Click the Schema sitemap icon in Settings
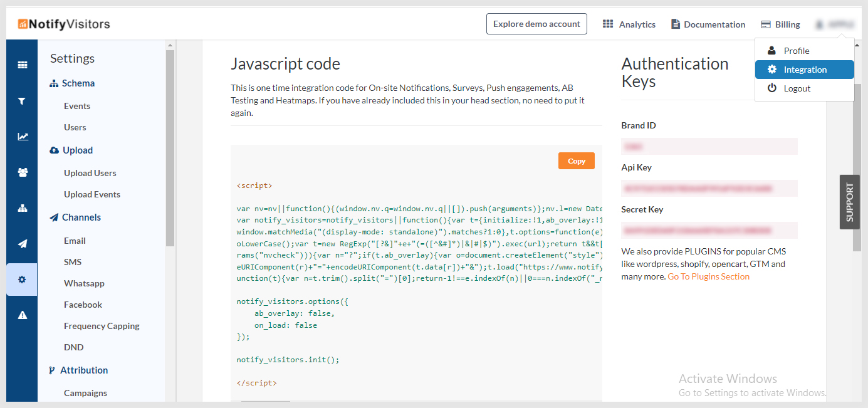This screenshot has height=408, width=868. click(x=54, y=83)
